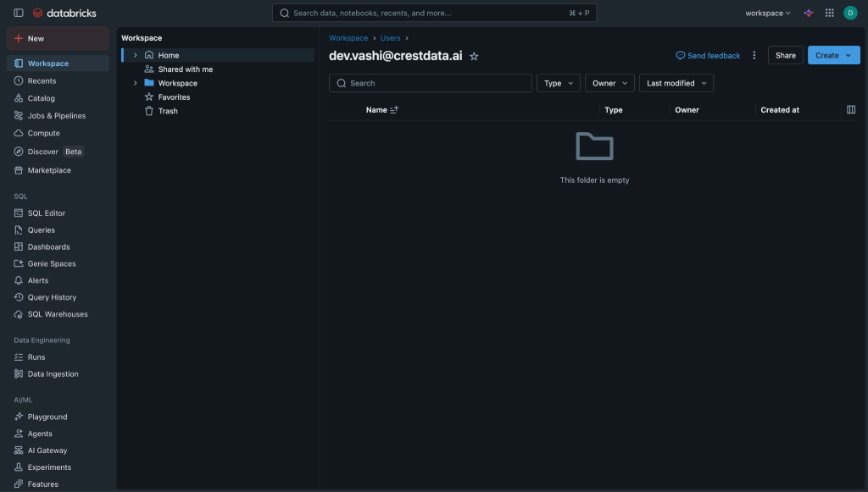
Task: Collapse the sidebar with the panel toggle icon
Action: point(19,13)
